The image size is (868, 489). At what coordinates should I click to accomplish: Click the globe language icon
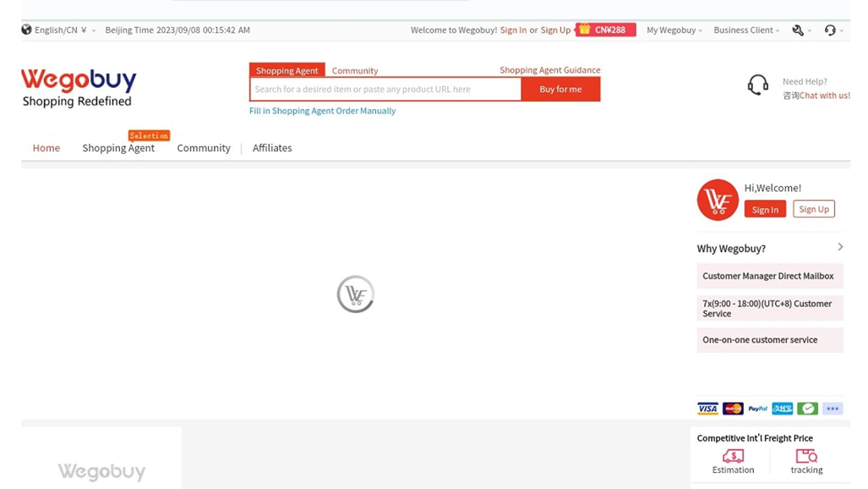[26, 30]
